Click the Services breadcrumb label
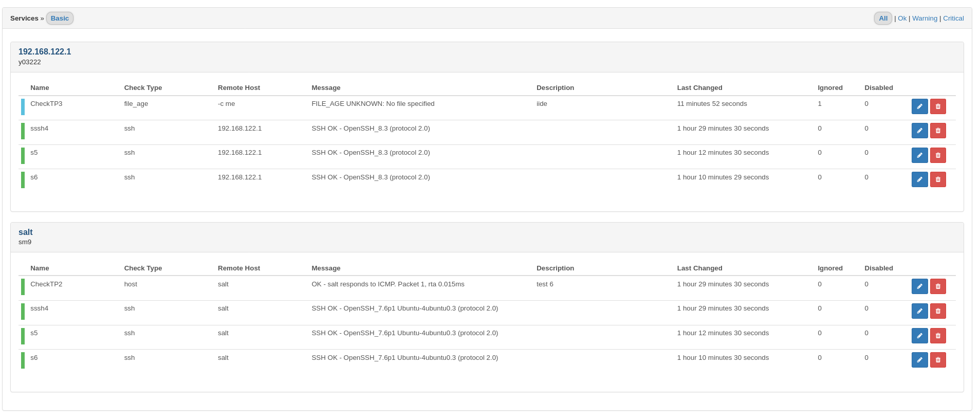 pos(24,19)
